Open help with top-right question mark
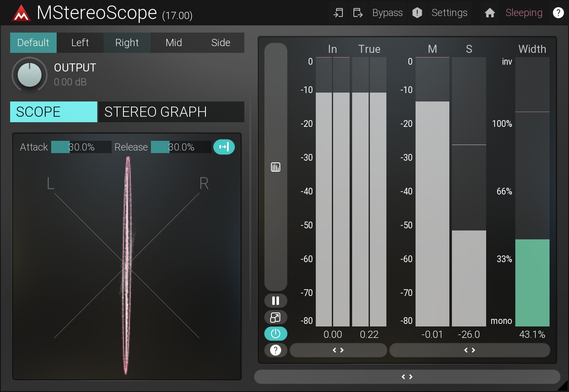The image size is (569, 392). click(558, 13)
